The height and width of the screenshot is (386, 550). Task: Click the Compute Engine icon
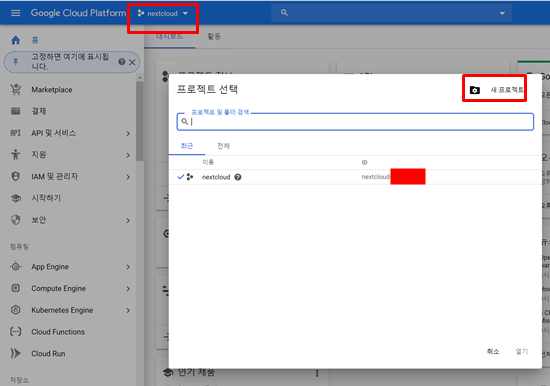tap(15, 288)
